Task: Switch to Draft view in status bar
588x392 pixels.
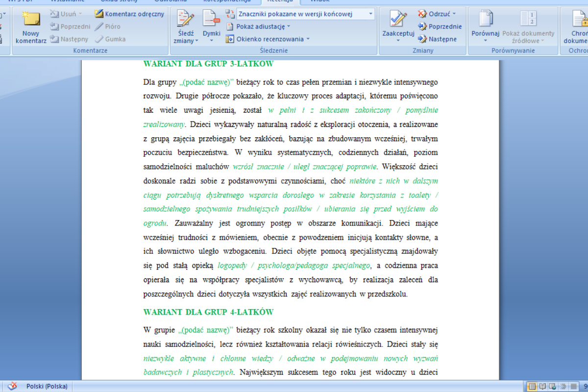Action: tap(573, 387)
